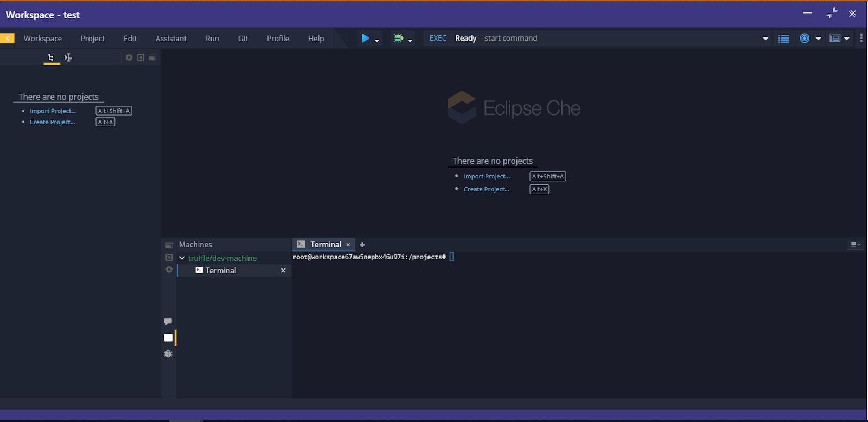Image resolution: width=868 pixels, height=422 pixels.
Task: Click the Machines panel gear icon
Action: pyautogui.click(x=169, y=270)
